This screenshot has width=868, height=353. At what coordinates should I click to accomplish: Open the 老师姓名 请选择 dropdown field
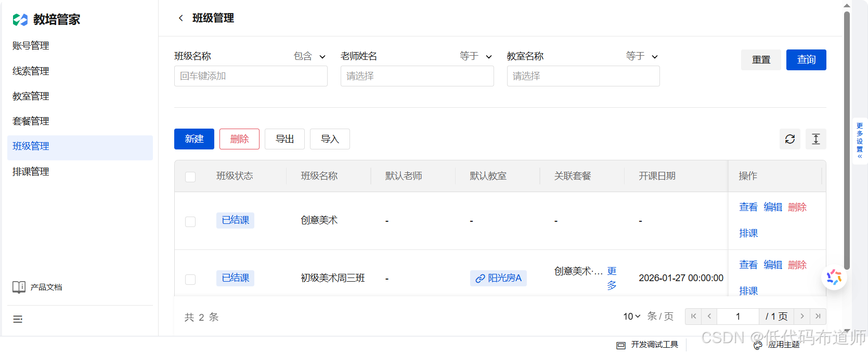(417, 76)
